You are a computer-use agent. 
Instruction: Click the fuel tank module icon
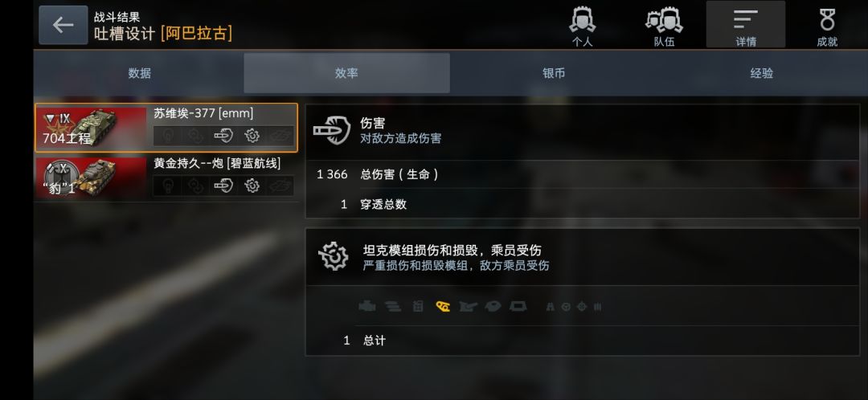tap(418, 307)
